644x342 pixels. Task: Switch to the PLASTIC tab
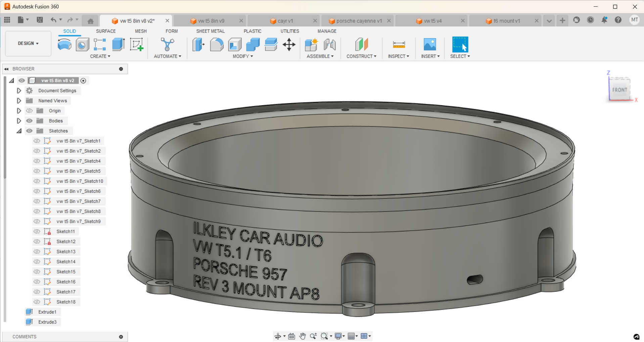252,31
